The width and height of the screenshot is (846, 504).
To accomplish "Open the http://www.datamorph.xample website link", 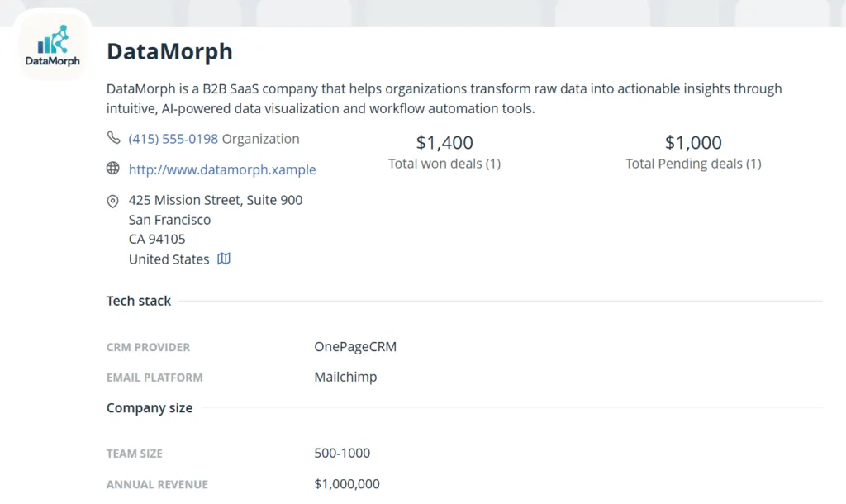I will 222,169.
